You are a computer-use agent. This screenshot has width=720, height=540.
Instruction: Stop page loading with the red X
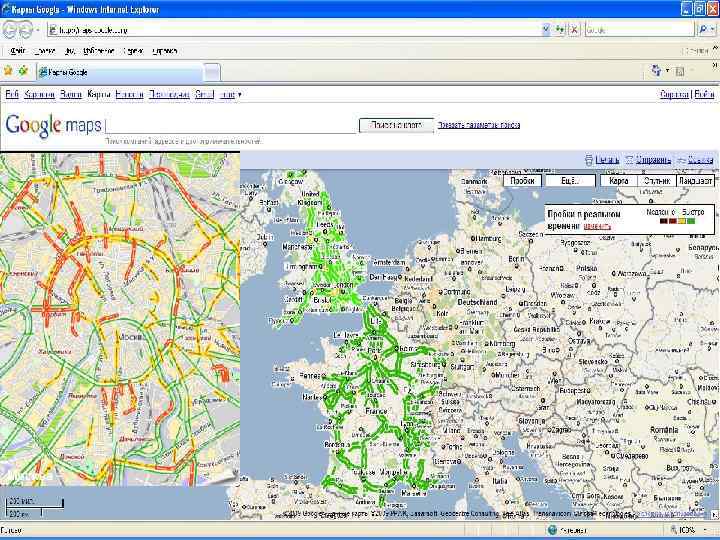[574, 30]
